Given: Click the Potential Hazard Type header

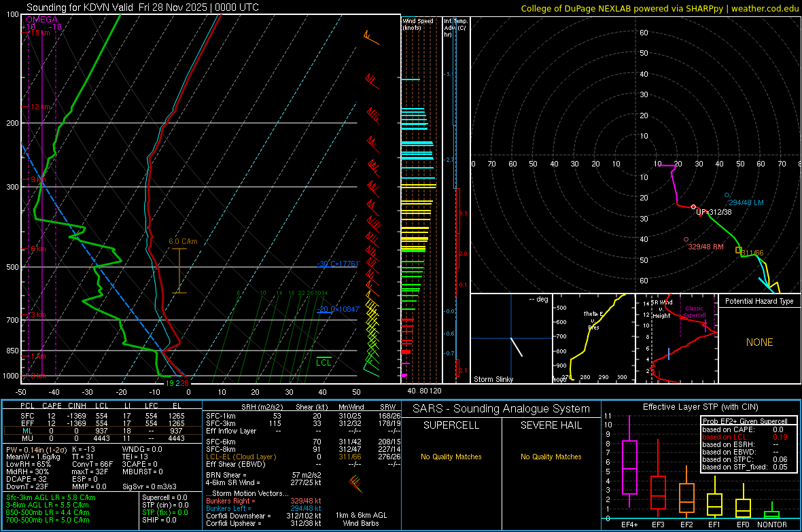Looking at the screenshot, I should point(760,301).
